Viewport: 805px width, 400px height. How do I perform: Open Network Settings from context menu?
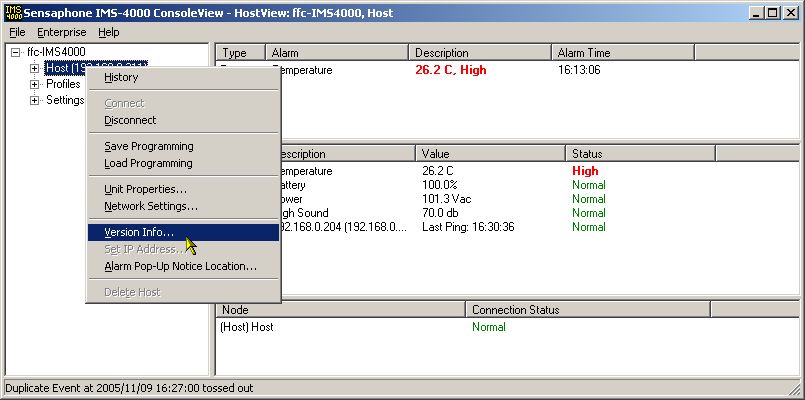[x=183, y=206]
